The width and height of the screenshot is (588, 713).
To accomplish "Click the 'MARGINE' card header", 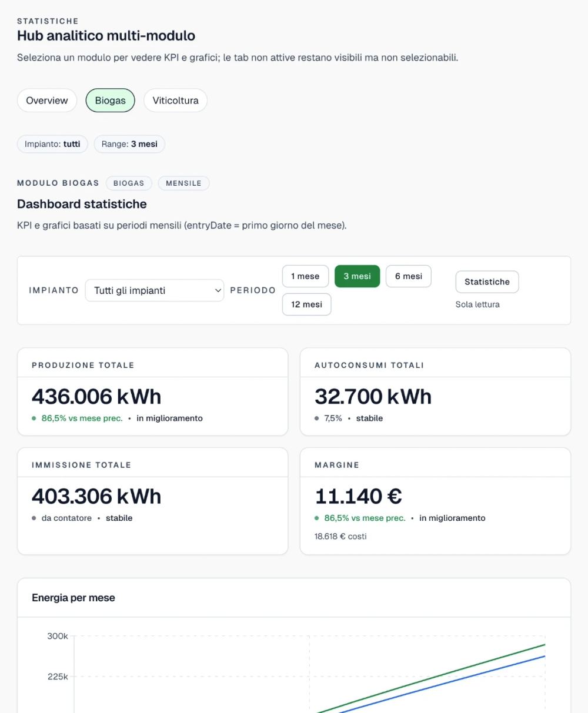I will pos(337,465).
